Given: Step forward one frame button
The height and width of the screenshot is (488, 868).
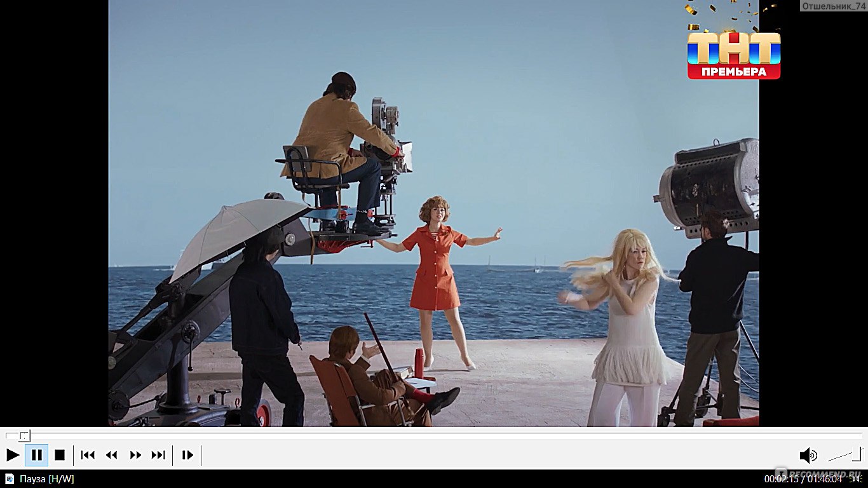Looking at the screenshot, I should point(187,455).
